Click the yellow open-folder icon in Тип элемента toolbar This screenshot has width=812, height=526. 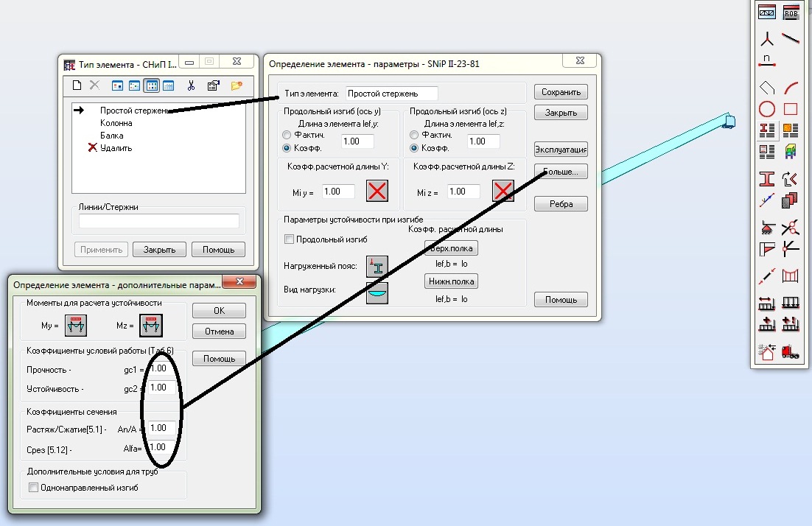(237, 85)
